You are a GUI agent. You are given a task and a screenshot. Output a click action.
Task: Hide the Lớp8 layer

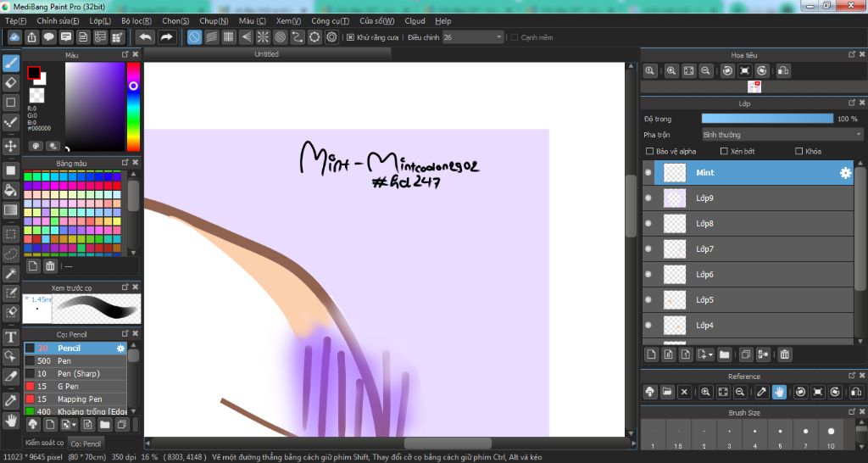coord(648,224)
